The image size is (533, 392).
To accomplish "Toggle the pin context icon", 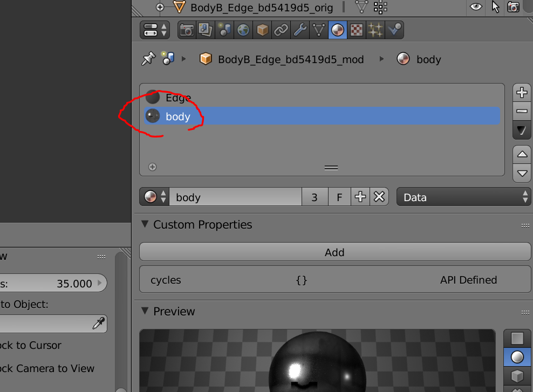I will 148,59.
